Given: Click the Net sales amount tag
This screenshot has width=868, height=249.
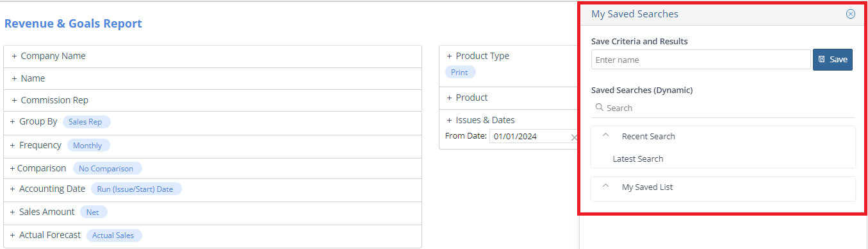Looking at the screenshot, I should [x=92, y=212].
